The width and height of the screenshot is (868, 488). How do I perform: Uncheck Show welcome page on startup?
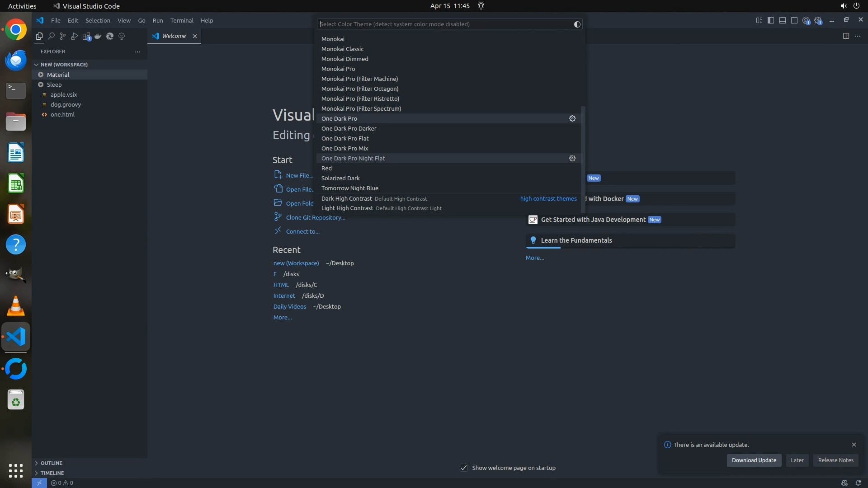pos(464,468)
